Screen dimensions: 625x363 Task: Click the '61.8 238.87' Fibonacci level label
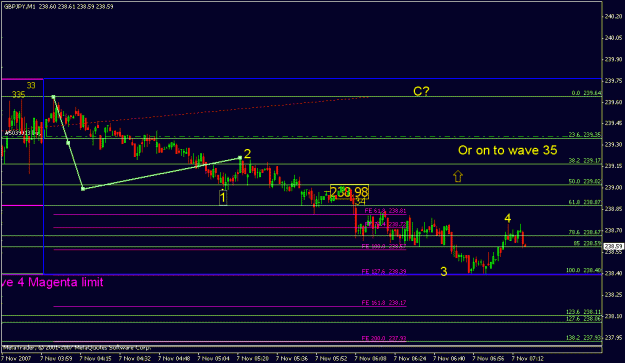pyautogui.click(x=585, y=202)
